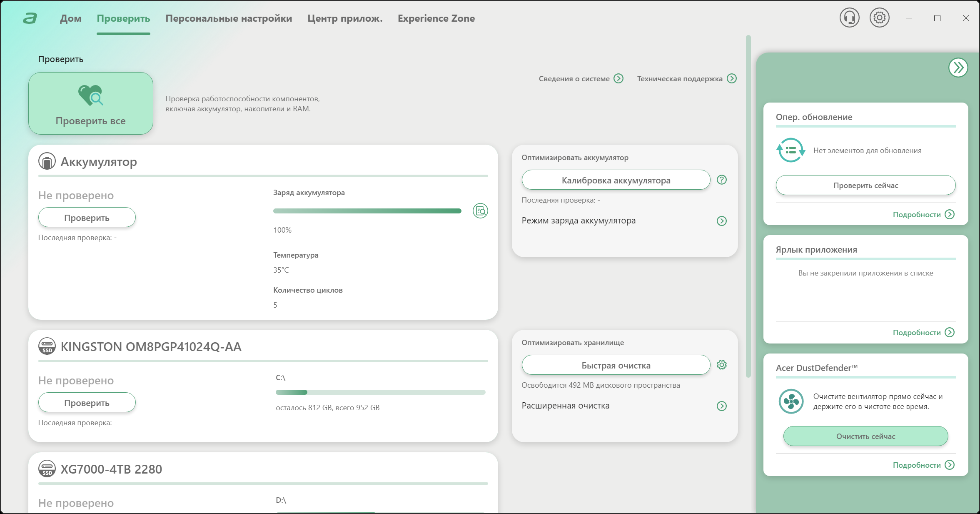
Task: Click the Acer DustDefender™ heading
Action: click(x=817, y=368)
